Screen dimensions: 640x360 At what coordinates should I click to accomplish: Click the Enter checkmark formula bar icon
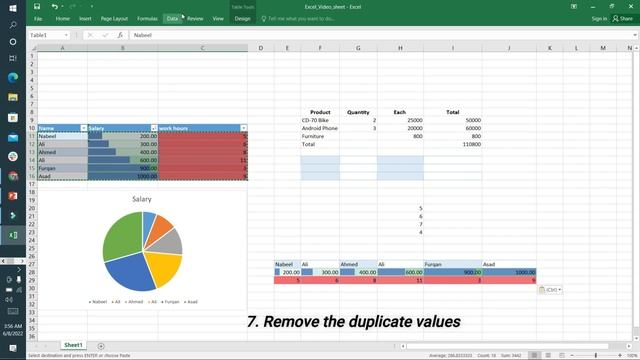105,35
